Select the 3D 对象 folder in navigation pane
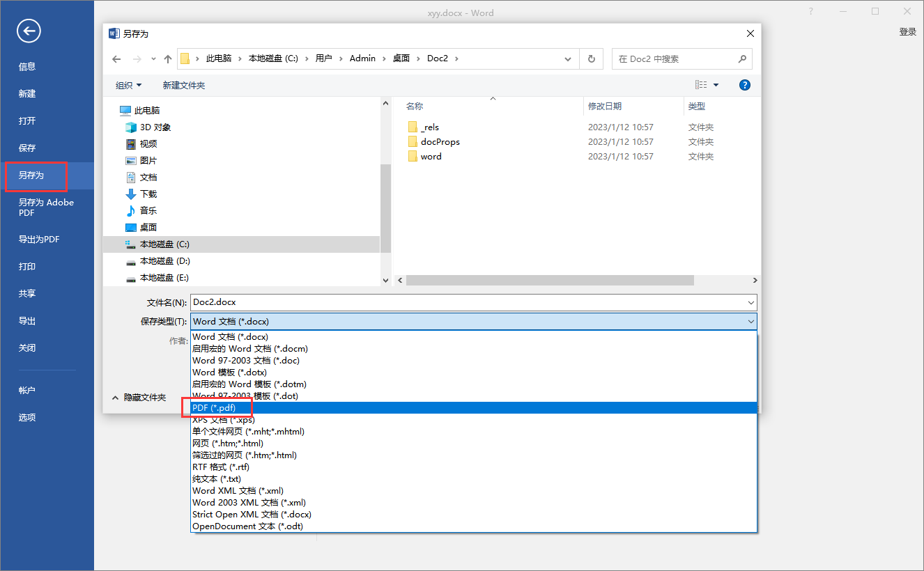 point(155,127)
